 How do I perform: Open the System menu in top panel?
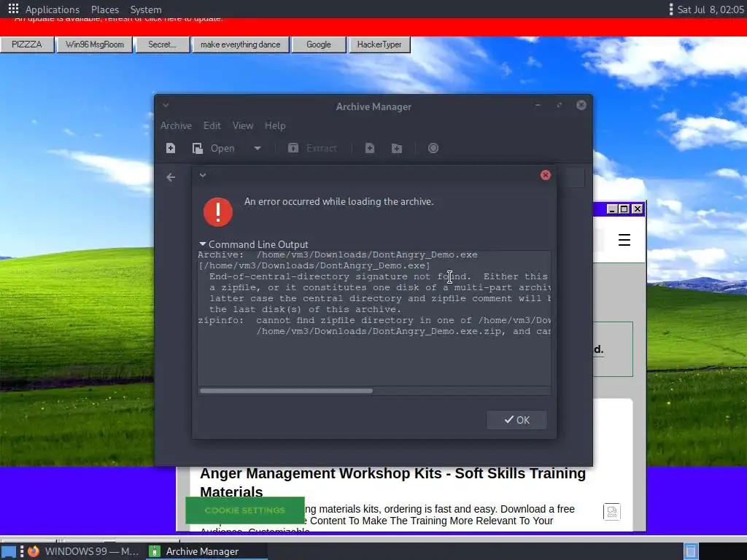[x=146, y=9]
